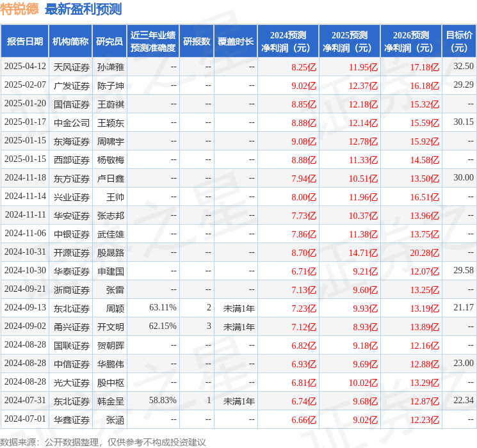Click accuracy value 63.11%
Viewport: 477px width, 448px height.
[163, 307]
